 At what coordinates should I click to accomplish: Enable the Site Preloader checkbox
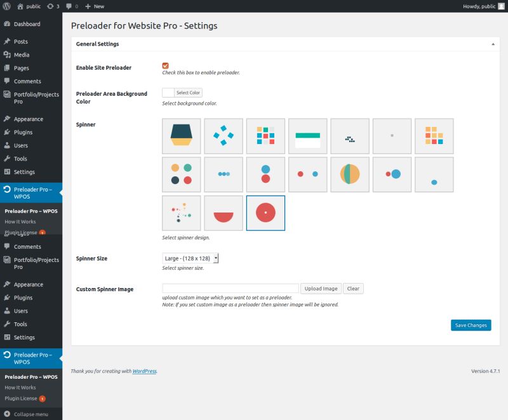(x=165, y=65)
